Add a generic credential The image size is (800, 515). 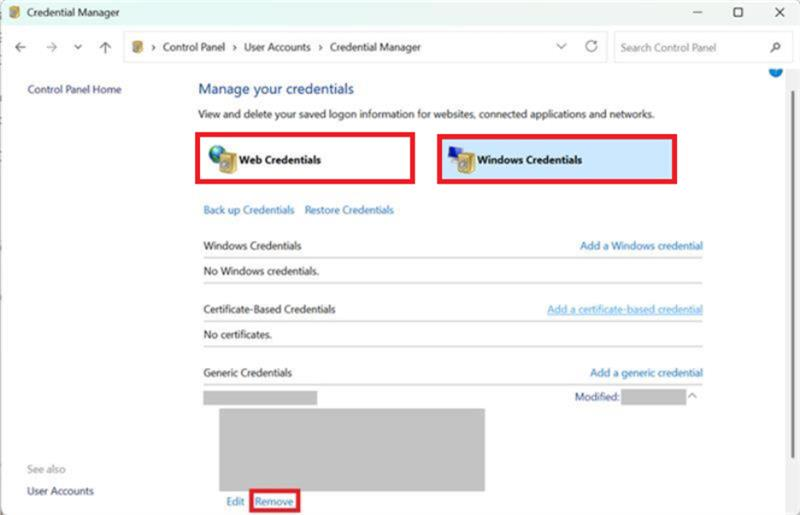point(646,373)
